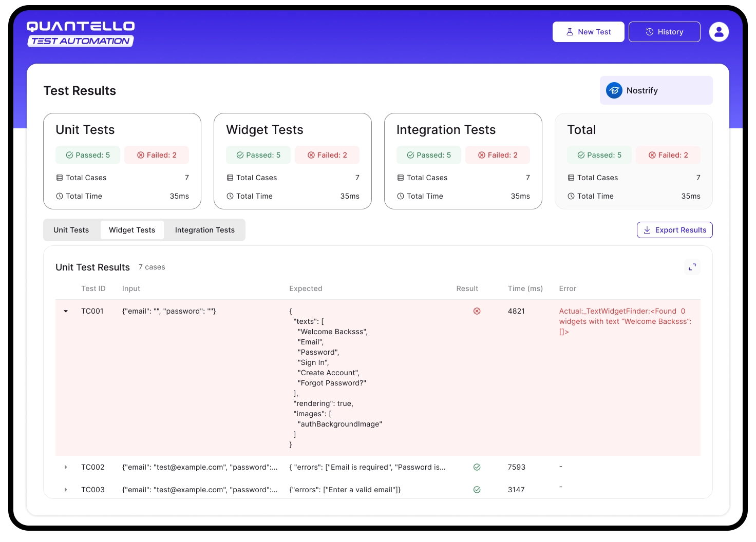
Task: Click Total Time clock icon in Integration Tests card
Action: point(401,196)
